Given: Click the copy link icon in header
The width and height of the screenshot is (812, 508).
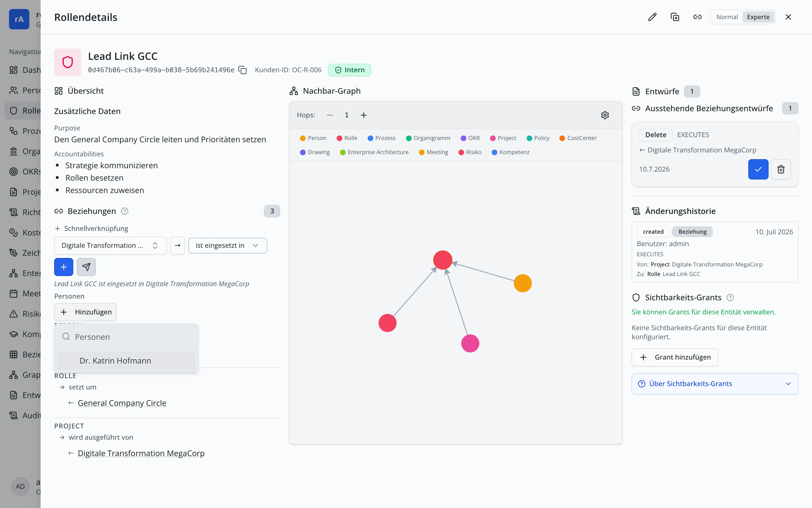Looking at the screenshot, I should (697, 17).
